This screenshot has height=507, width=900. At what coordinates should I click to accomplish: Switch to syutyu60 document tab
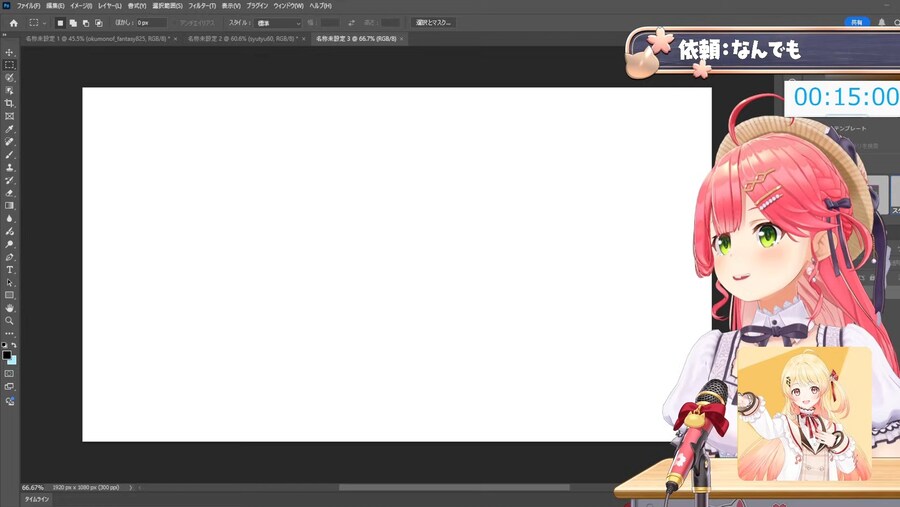243,38
